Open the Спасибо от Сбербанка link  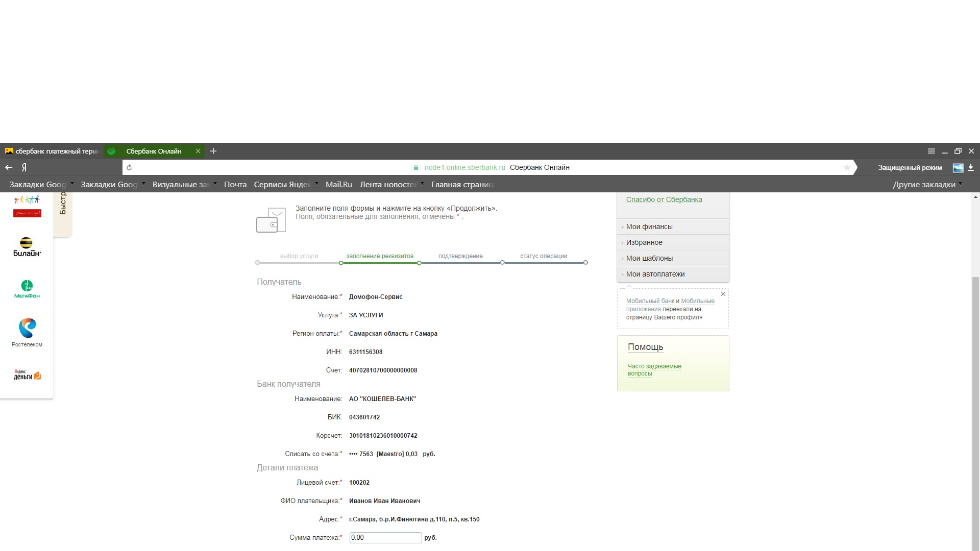tap(664, 199)
